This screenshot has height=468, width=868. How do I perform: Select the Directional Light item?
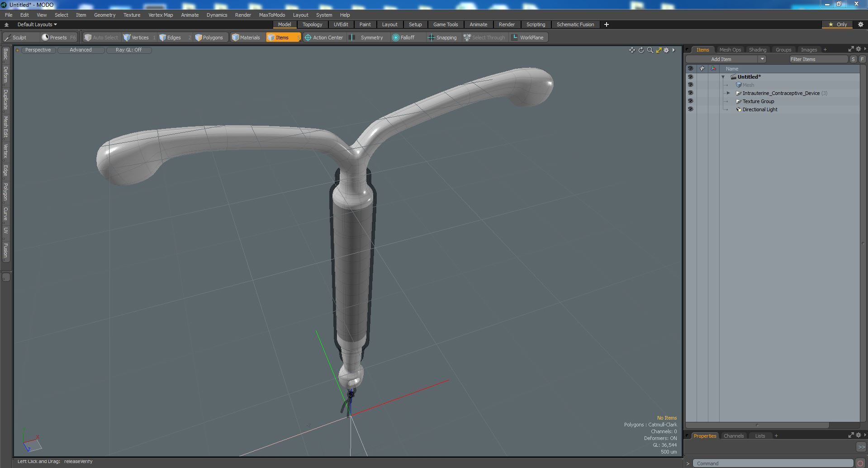(759, 109)
